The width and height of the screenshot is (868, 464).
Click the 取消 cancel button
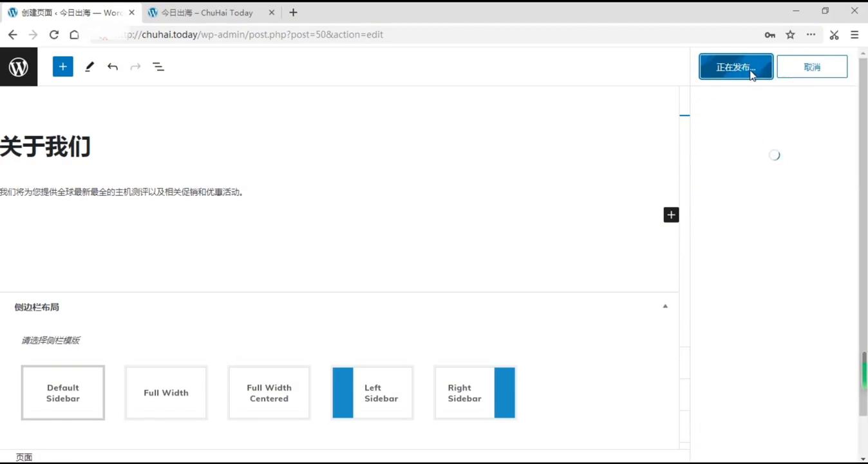pos(812,67)
